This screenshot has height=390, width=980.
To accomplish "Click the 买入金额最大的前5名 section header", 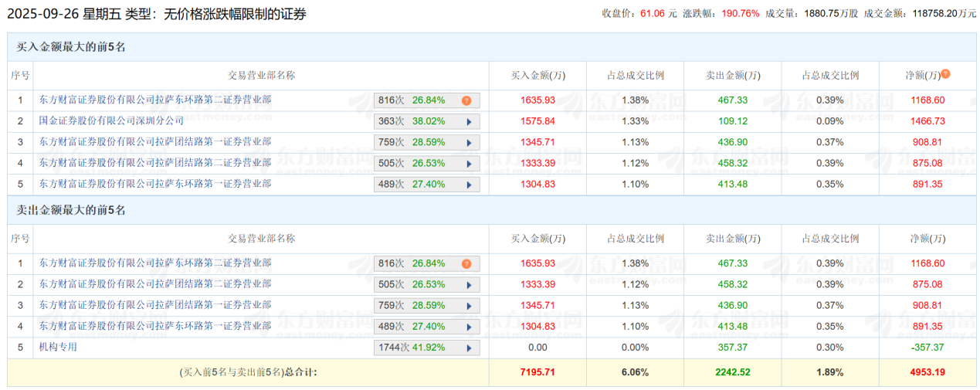I will pos(71,47).
